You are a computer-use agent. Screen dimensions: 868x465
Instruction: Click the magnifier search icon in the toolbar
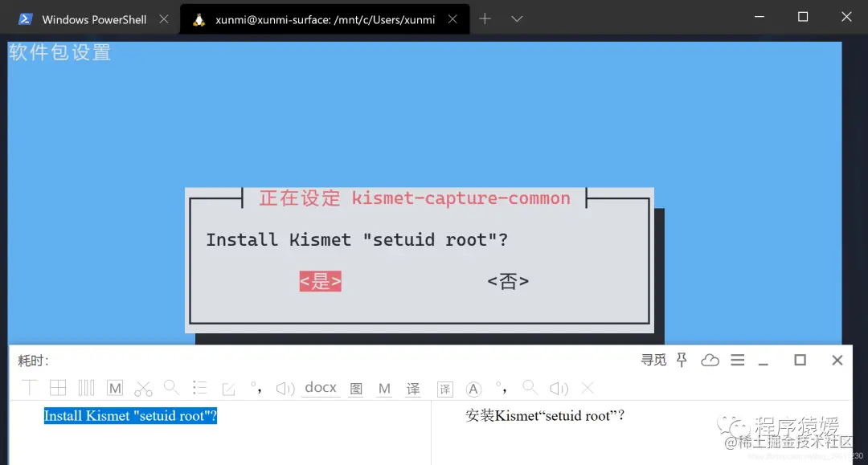pyautogui.click(x=170, y=388)
